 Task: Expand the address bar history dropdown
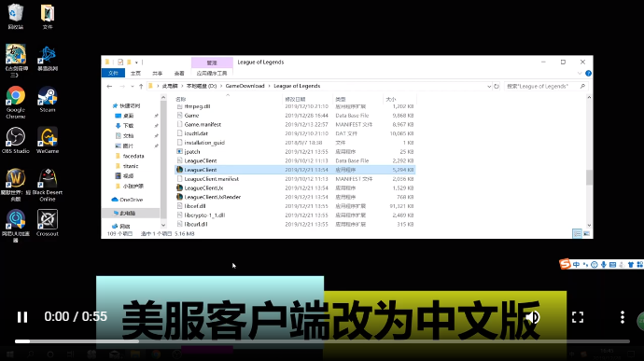click(x=489, y=86)
